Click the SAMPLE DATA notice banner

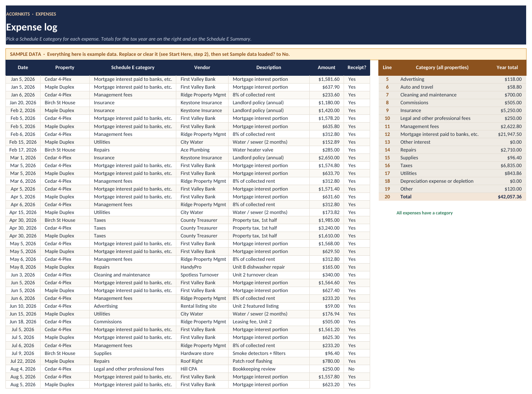click(x=266, y=54)
